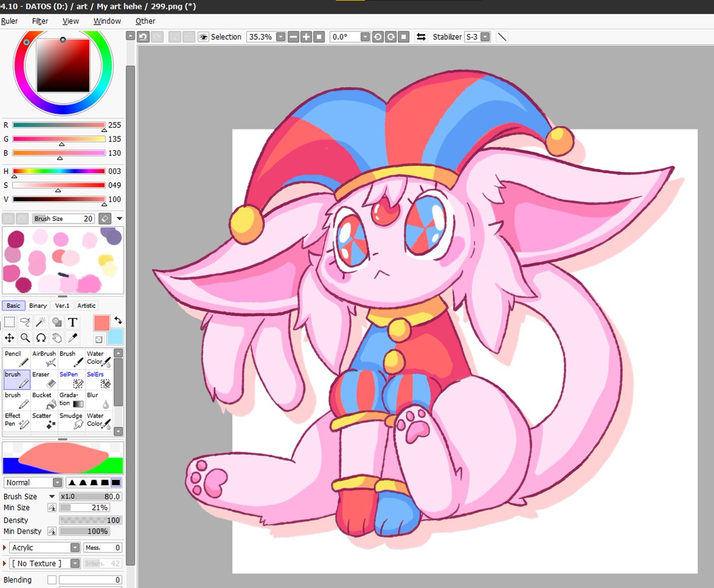Choose the SelPen tool
This screenshot has width=714, height=588.
pos(71,380)
